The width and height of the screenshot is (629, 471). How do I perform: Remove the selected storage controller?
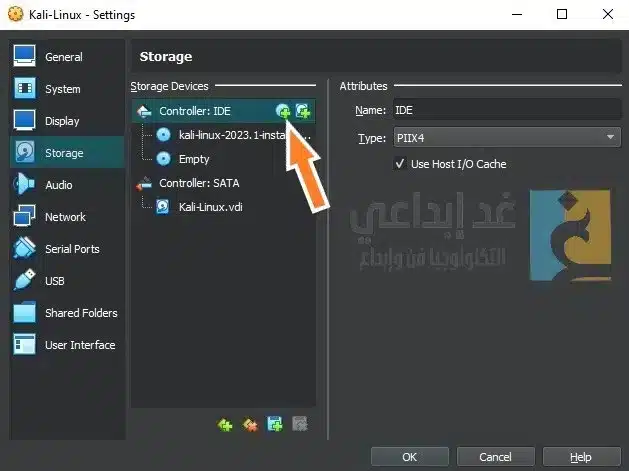click(250, 424)
